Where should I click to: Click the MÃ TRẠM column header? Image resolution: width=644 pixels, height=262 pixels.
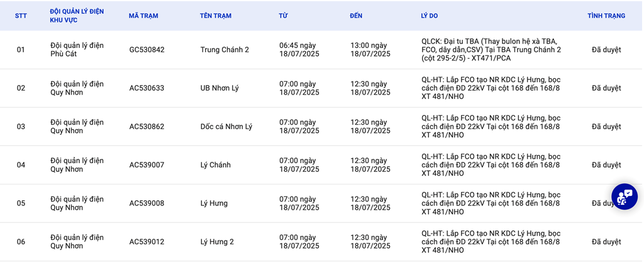(143, 16)
